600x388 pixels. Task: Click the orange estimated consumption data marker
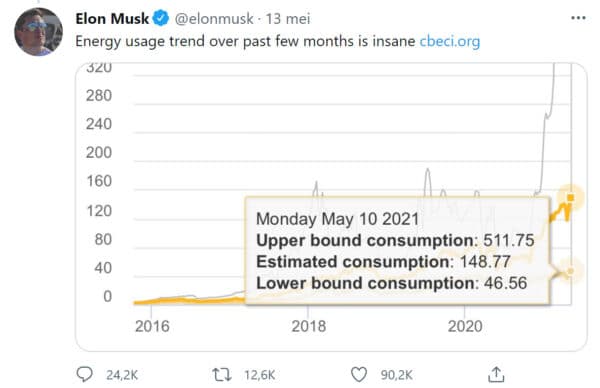click(571, 197)
